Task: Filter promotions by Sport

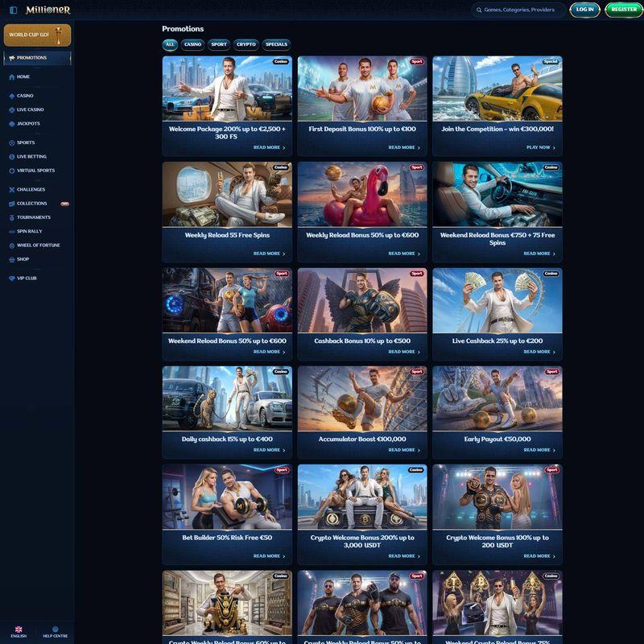Action: click(x=219, y=44)
